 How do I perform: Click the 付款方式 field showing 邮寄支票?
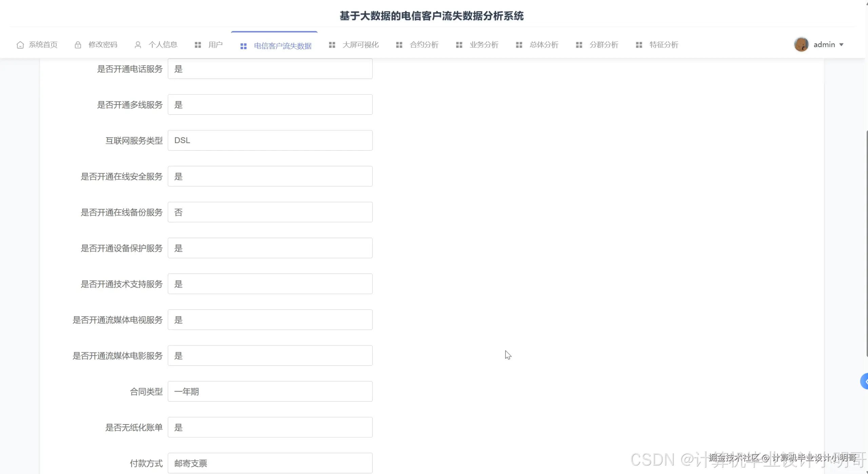tap(270, 463)
